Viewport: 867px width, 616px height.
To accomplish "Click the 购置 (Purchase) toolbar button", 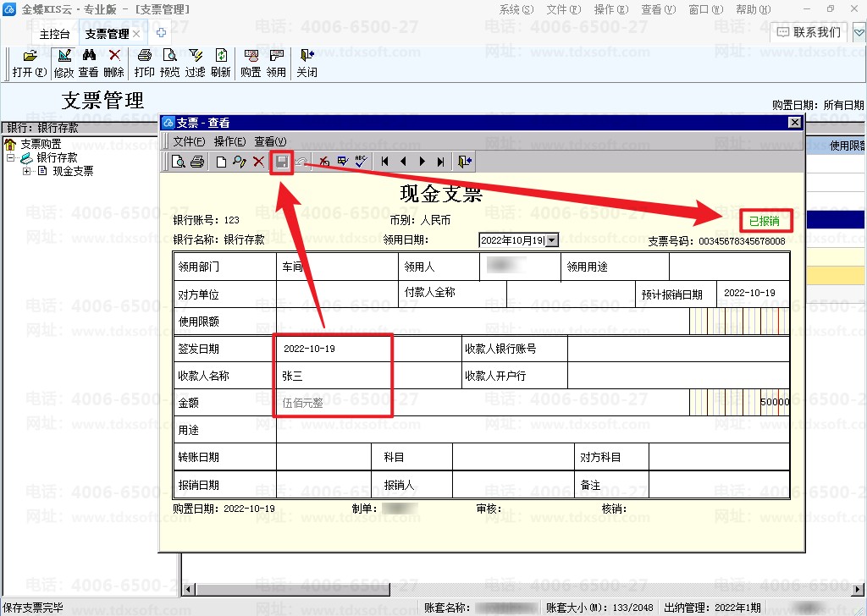I will (251, 63).
